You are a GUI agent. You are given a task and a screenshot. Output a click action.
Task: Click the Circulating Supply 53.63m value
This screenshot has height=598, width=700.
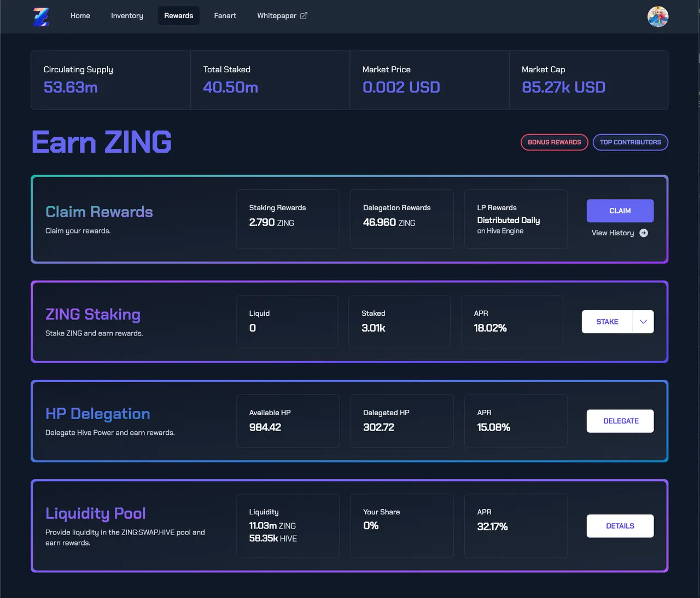(71, 88)
